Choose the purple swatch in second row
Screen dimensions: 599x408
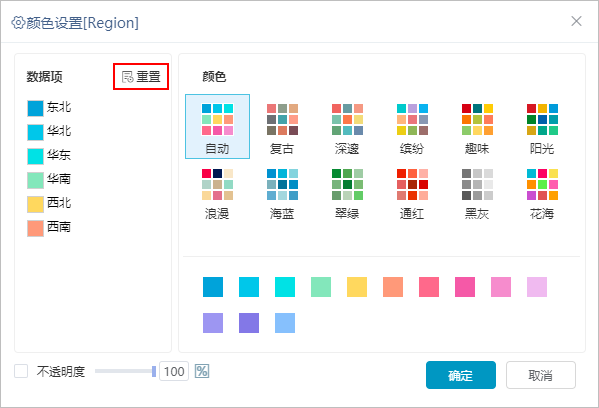click(249, 323)
